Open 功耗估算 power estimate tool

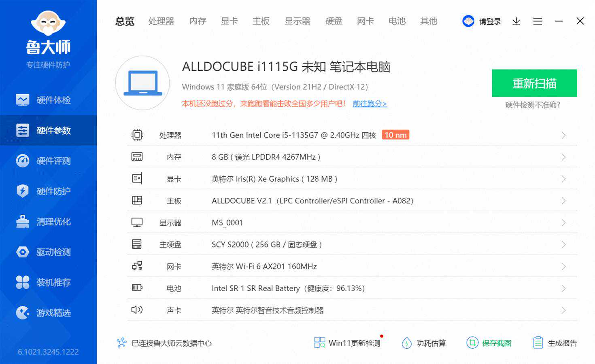coord(424,343)
